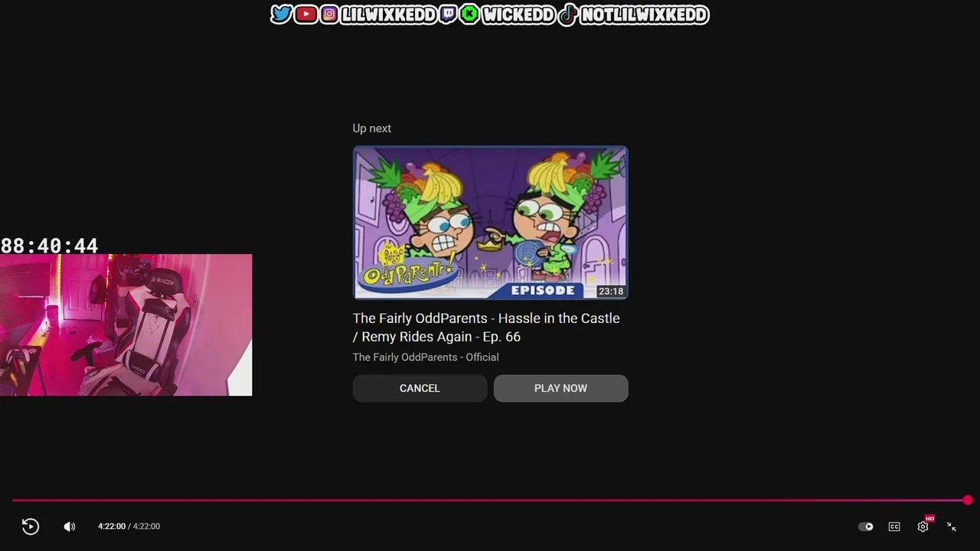
Task: Click the WICKEDD overlay text
Action: point(518,14)
